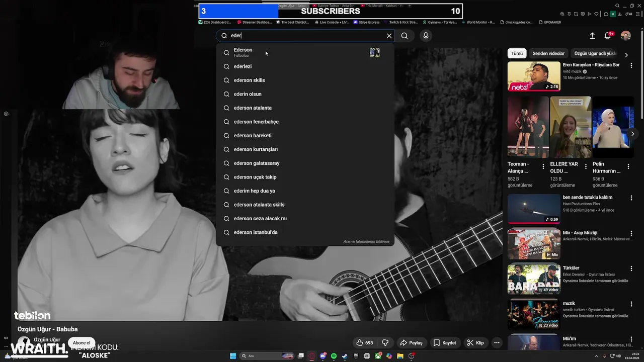
Task: Click the Paylaş share button
Action: (411, 343)
